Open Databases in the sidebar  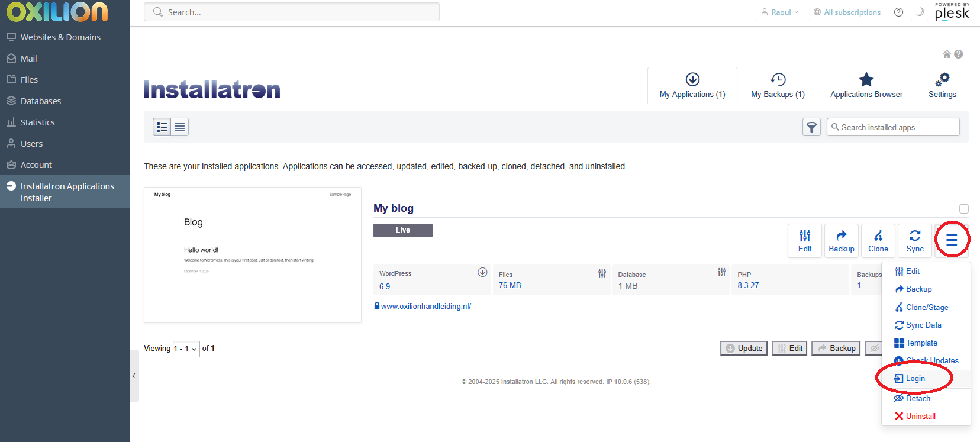[x=65, y=101]
